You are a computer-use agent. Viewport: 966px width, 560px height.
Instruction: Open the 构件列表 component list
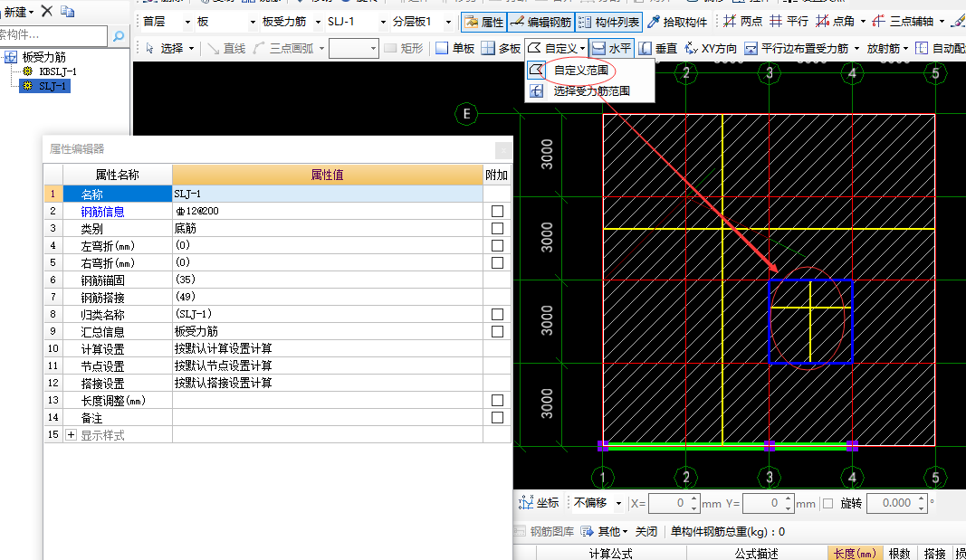[608, 22]
